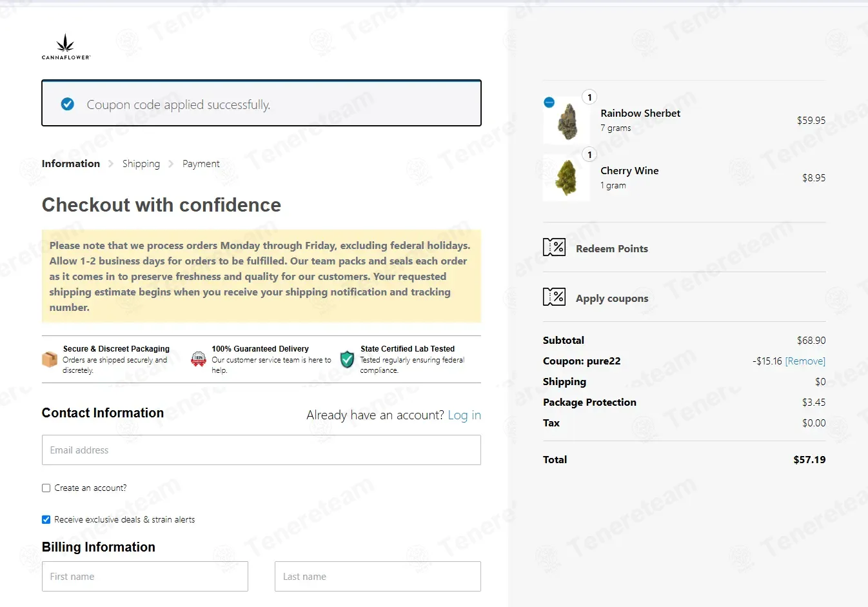Image resolution: width=868 pixels, height=607 pixels.
Task: Select the 'Cherry Wine' product name
Action: click(629, 171)
